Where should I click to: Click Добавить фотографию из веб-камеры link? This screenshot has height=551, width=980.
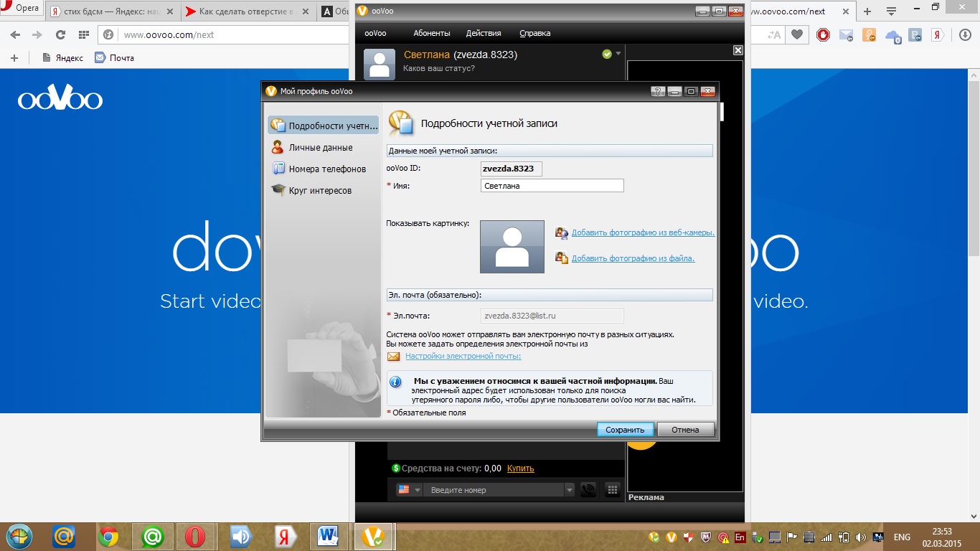(x=643, y=232)
